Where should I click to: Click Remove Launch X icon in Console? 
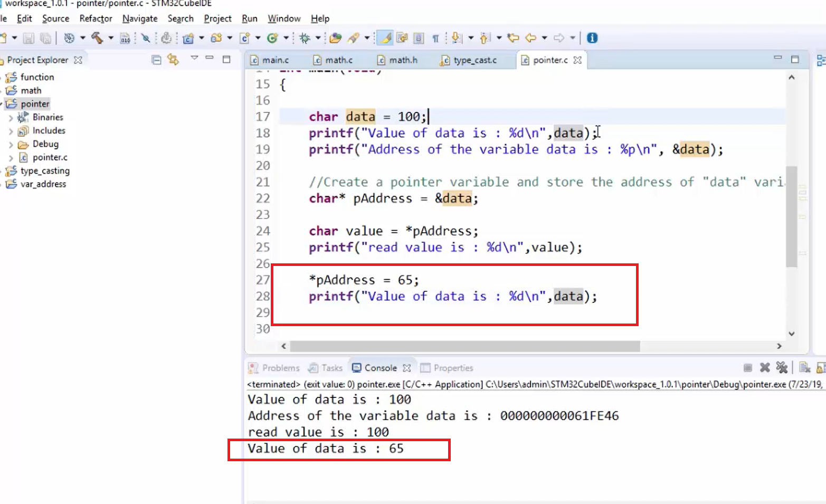point(765,367)
